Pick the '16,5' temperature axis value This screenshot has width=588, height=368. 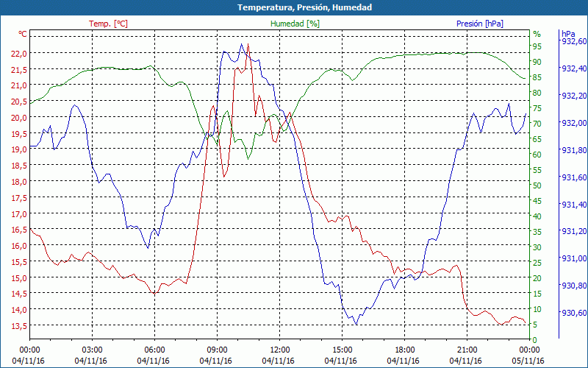pyautogui.click(x=20, y=230)
